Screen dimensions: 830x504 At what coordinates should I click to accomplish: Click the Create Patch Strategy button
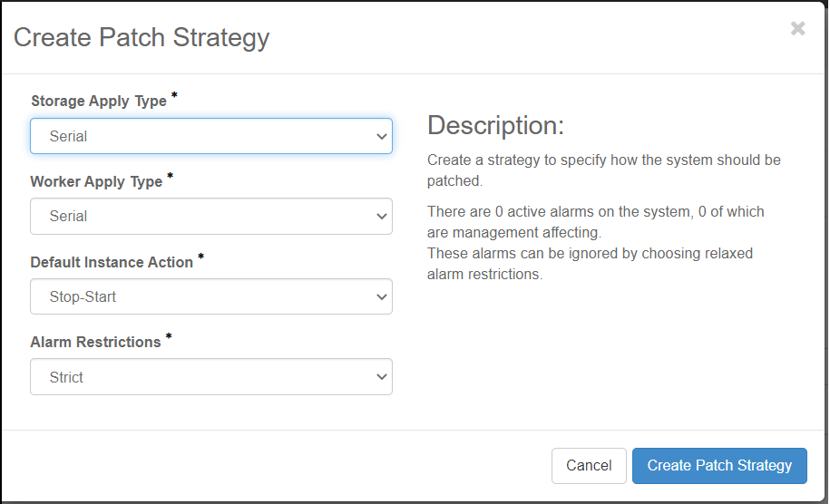(x=718, y=465)
